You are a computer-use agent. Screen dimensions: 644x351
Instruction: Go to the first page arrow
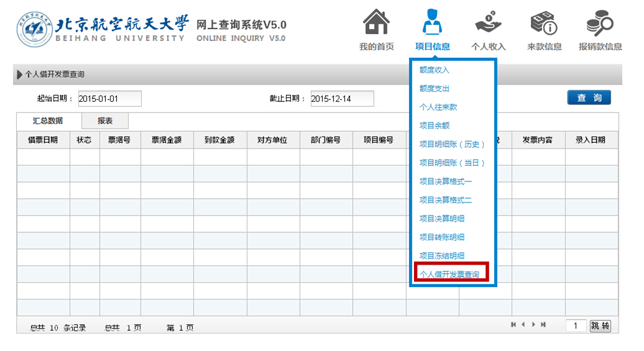(513, 324)
